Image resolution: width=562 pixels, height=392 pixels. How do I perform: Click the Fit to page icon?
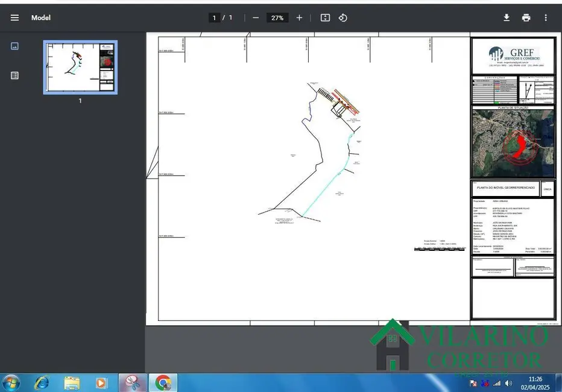325,17
